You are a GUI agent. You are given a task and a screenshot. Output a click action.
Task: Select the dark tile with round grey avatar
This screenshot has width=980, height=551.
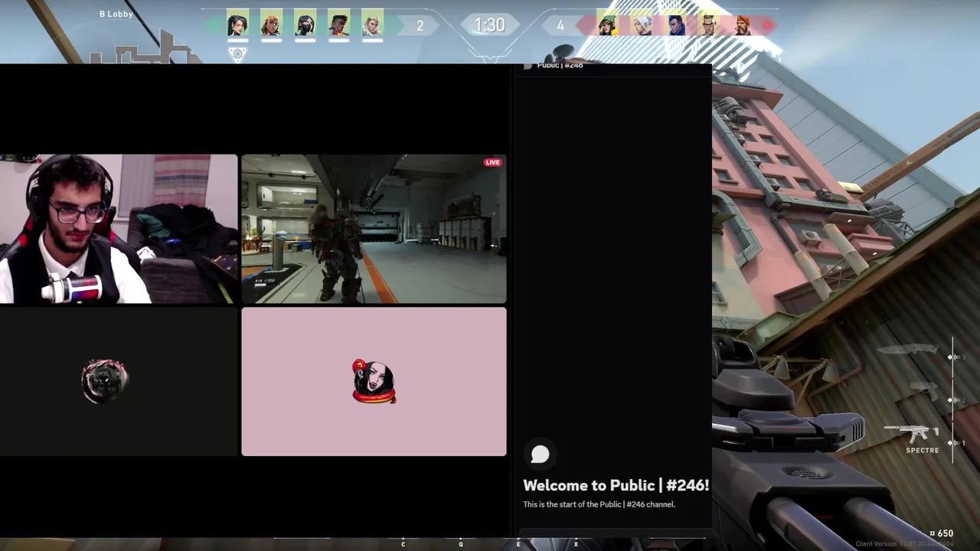119,381
